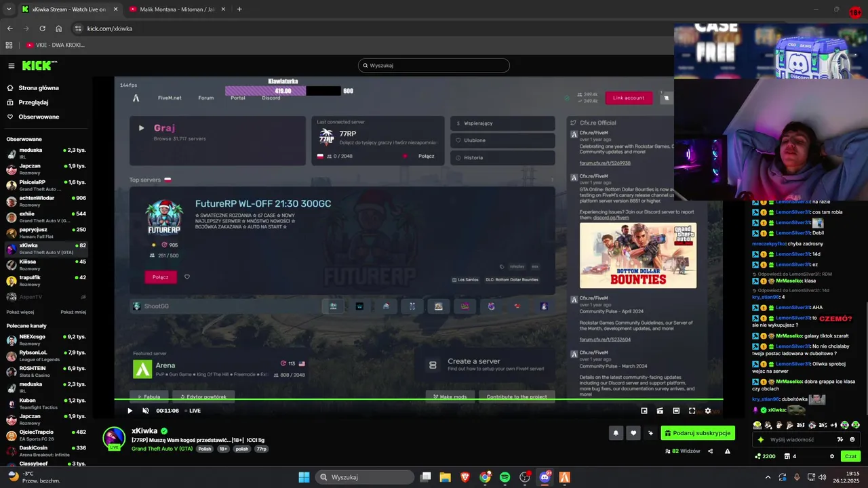Click the Windows taskbar search box
The height and width of the screenshot is (488, 868).
click(365, 477)
